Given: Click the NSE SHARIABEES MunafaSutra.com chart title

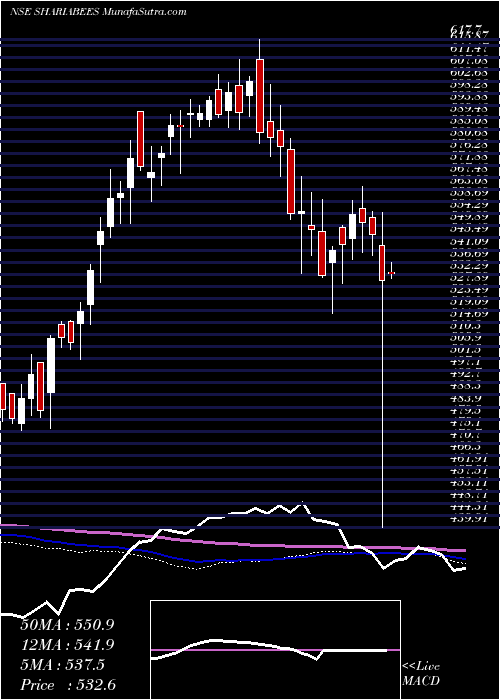Looking at the screenshot, I should [x=98, y=12].
